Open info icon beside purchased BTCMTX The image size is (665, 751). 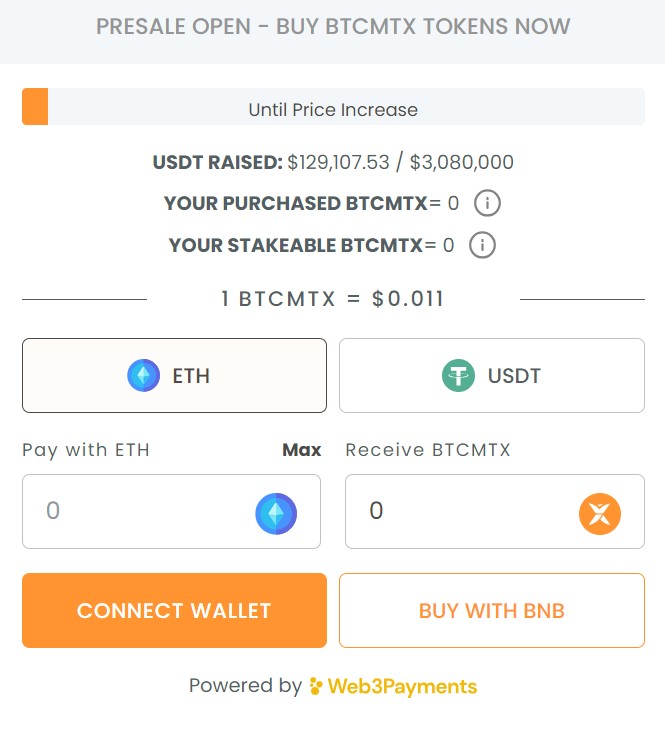coord(487,203)
